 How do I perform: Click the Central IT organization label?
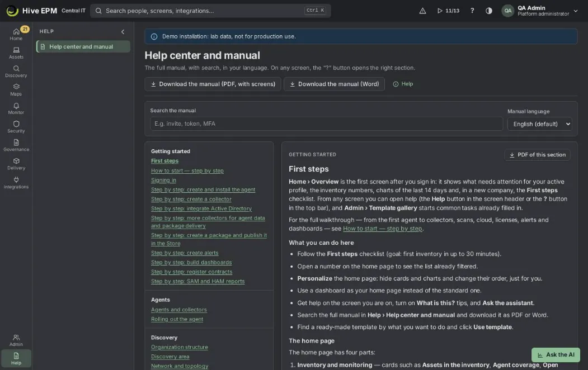tap(73, 11)
